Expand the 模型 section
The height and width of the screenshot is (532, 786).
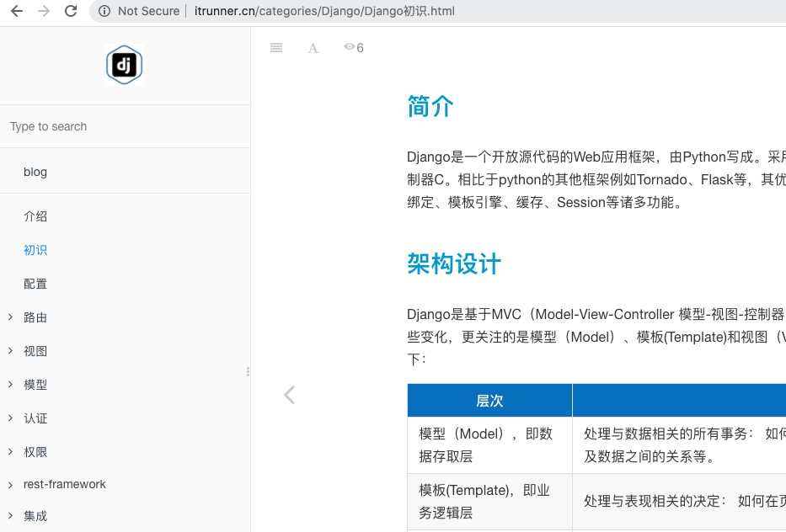point(35,385)
